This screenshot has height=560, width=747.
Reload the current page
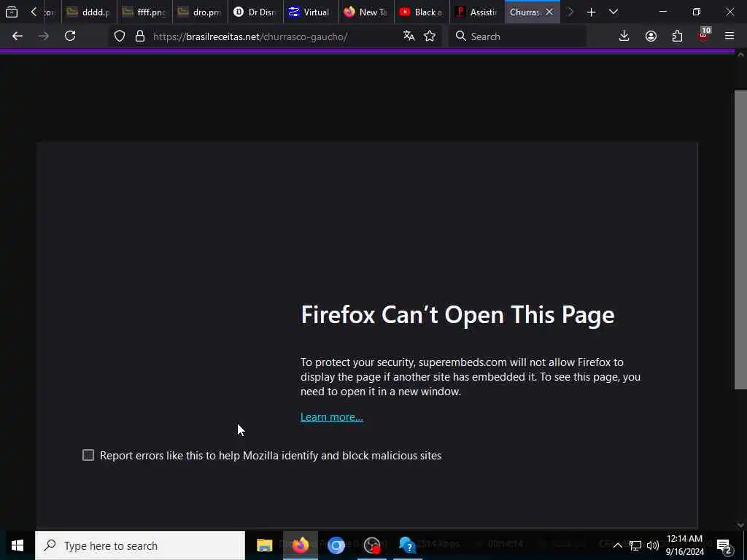(70, 36)
